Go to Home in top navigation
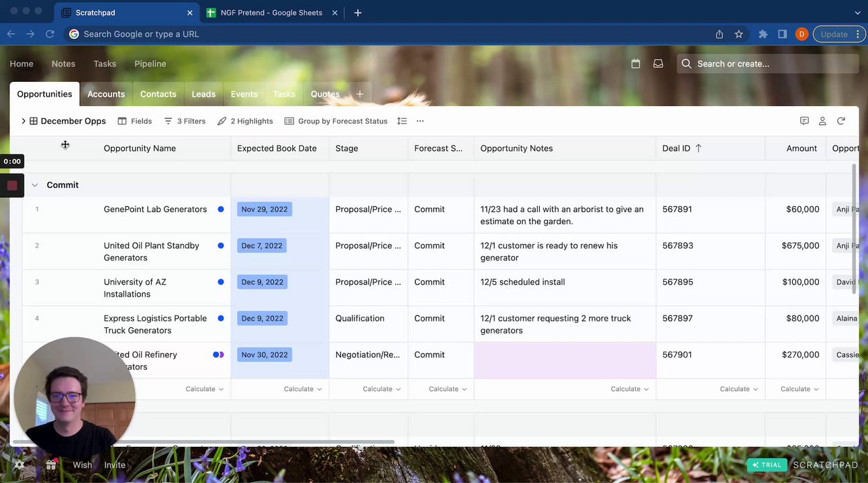 click(x=21, y=64)
